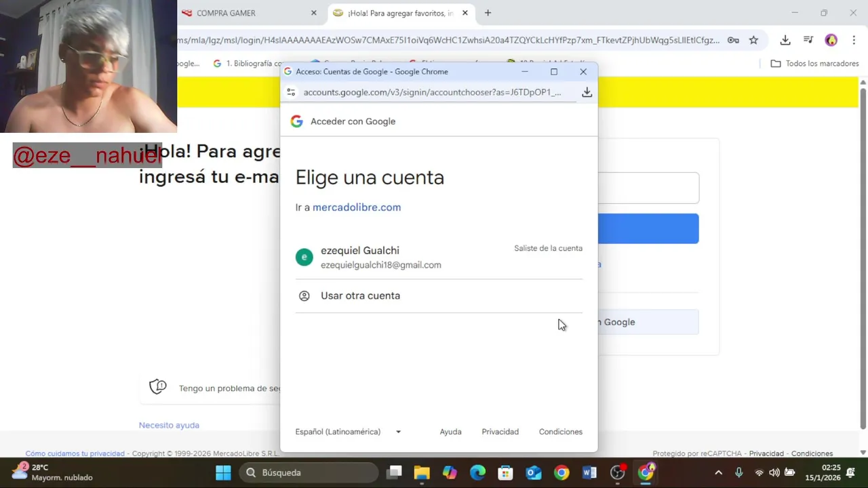Click the password key icon in address bar
This screenshot has width=868, height=488.
pos(733,40)
